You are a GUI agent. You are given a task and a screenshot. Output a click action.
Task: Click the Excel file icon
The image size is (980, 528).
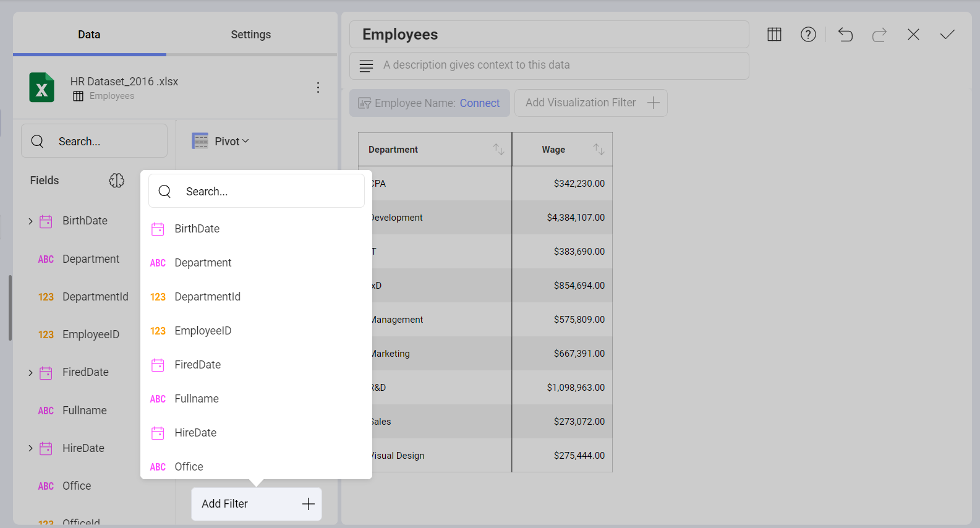point(41,88)
